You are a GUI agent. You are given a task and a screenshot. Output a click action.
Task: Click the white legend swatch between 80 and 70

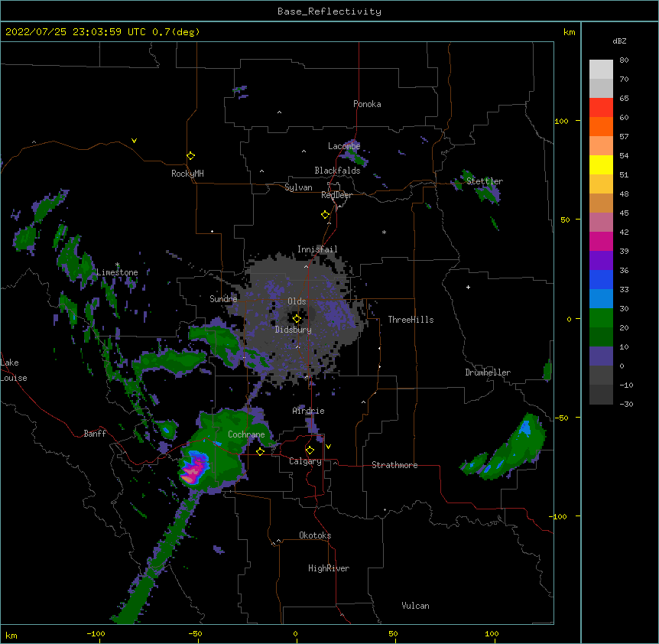pyautogui.click(x=601, y=69)
